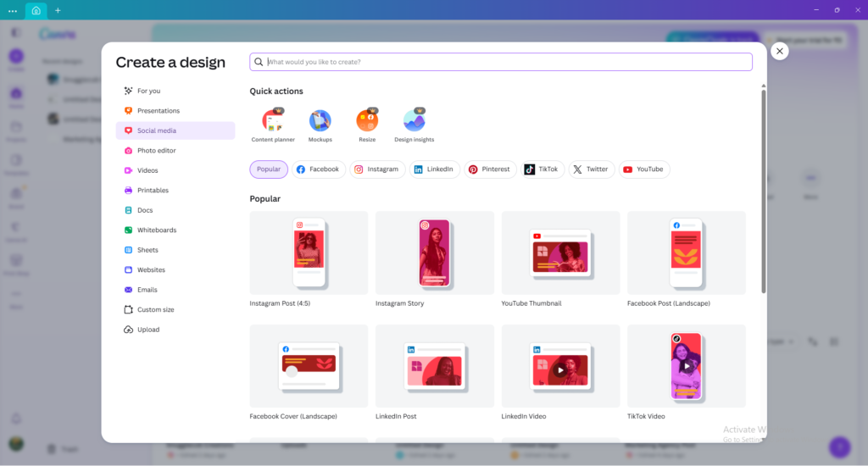Image resolution: width=868 pixels, height=466 pixels.
Task: Choose the LinkedIn Video template
Action: [560, 366]
